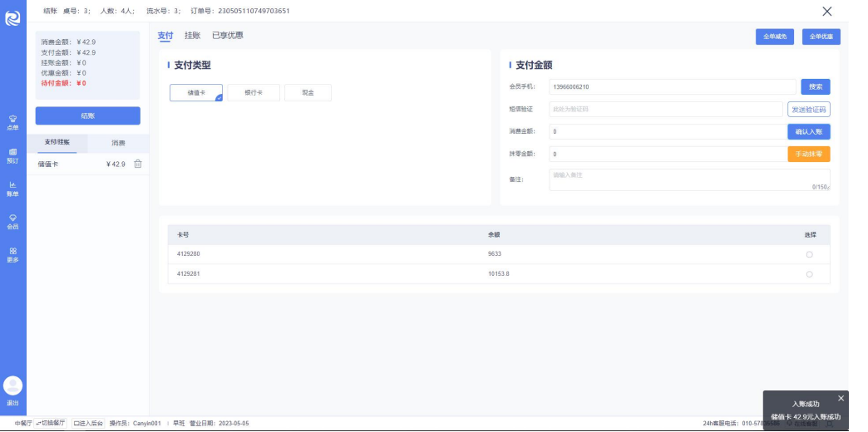
Task: Click the 支付金额 ¥42.9 summary line
Action: [x=69, y=52]
